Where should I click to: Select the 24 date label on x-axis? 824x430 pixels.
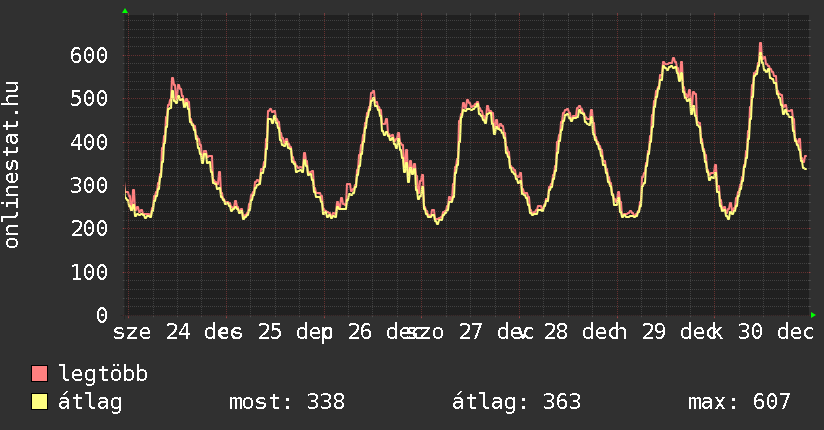(177, 332)
